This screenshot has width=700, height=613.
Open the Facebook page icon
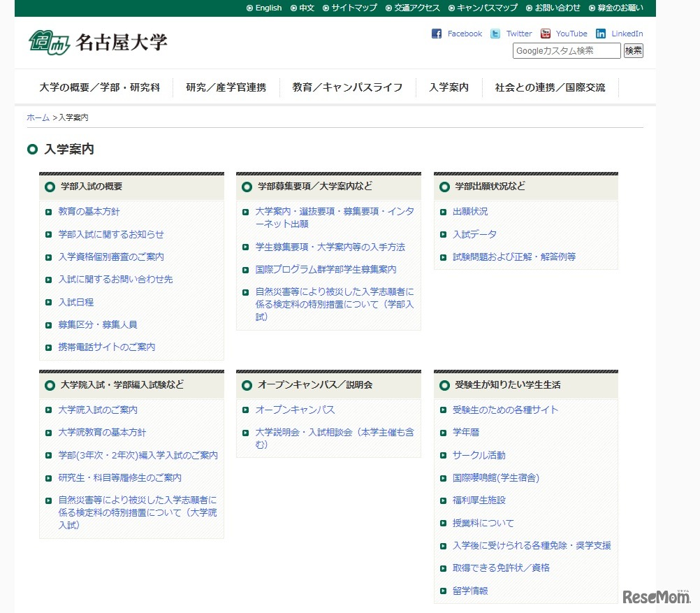435,33
